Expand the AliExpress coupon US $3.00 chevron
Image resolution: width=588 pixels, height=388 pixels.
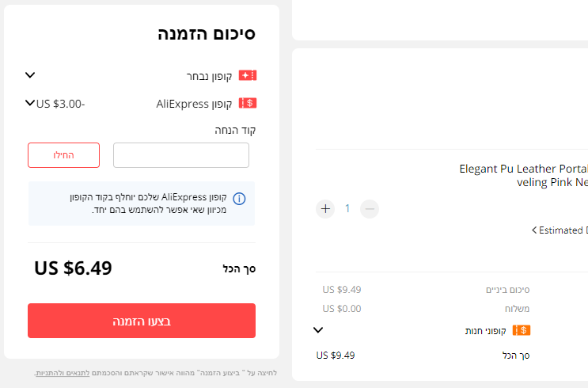30,103
